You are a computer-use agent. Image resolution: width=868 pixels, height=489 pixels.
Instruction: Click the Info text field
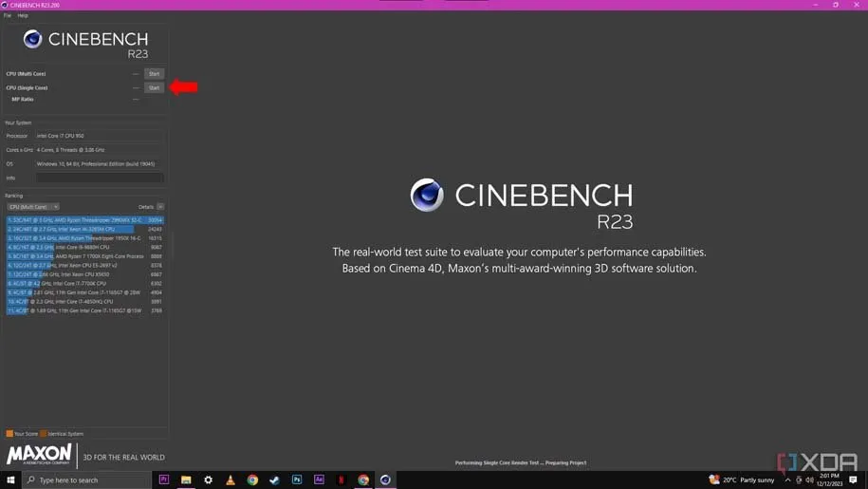coord(100,178)
